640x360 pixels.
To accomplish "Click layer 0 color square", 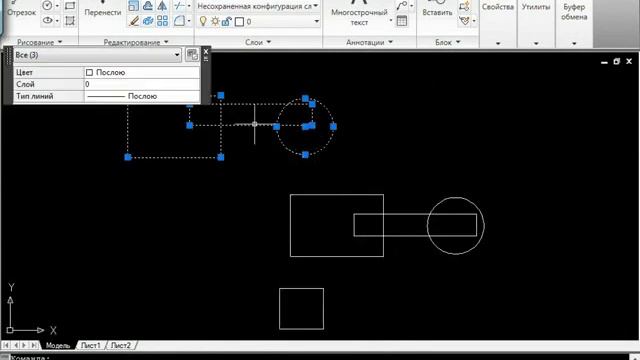I will 240,22.
